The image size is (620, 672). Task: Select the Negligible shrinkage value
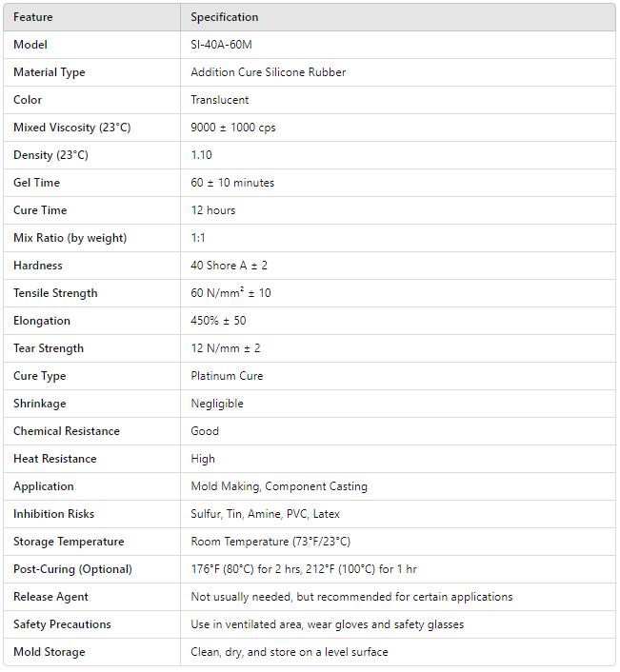click(x=217, y=404)
